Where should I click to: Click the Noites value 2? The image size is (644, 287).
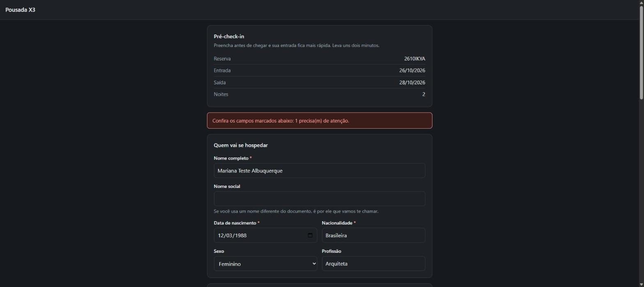click(x=423, y=95)
